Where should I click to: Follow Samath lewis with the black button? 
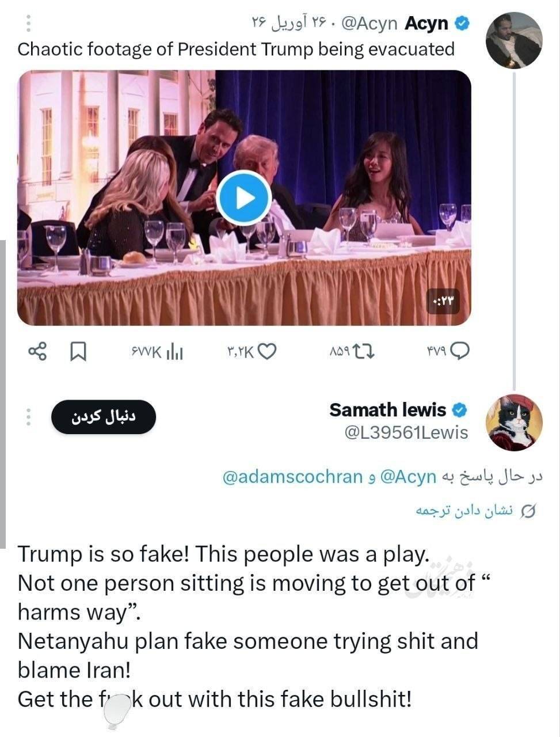[x=104, y=417]
